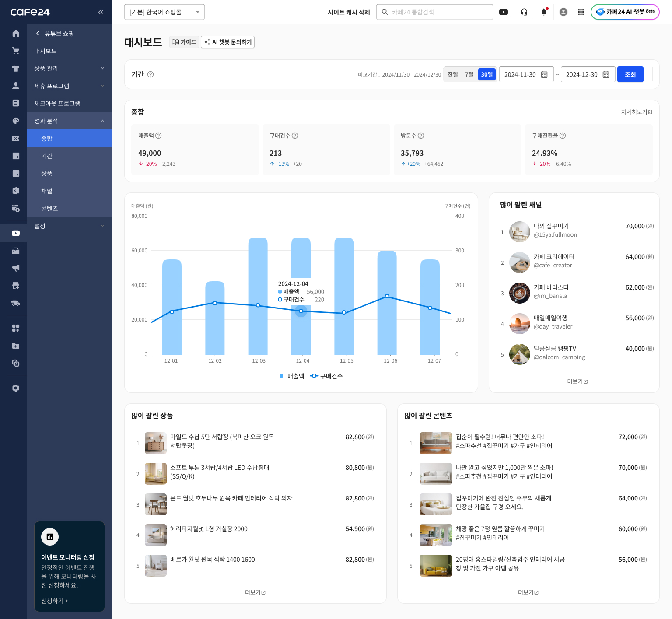
Task: Click the AI 챗봇 문의하기 button
Action: click(227, 42)
